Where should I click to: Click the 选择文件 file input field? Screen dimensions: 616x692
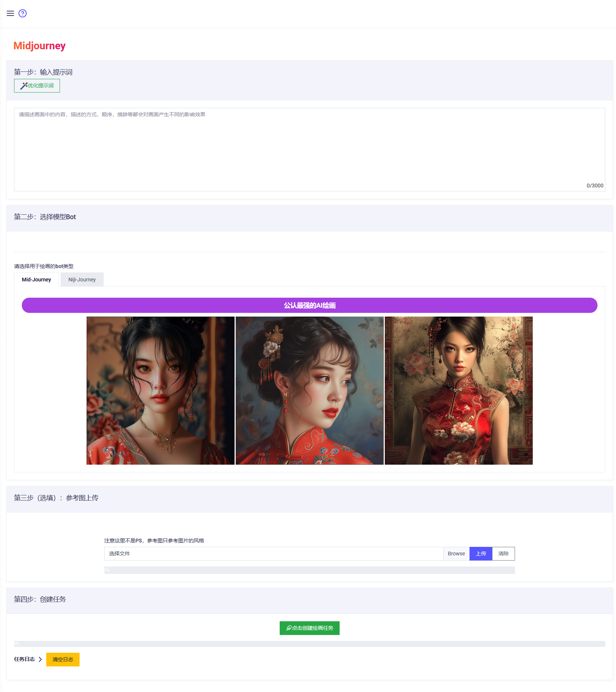274,554
